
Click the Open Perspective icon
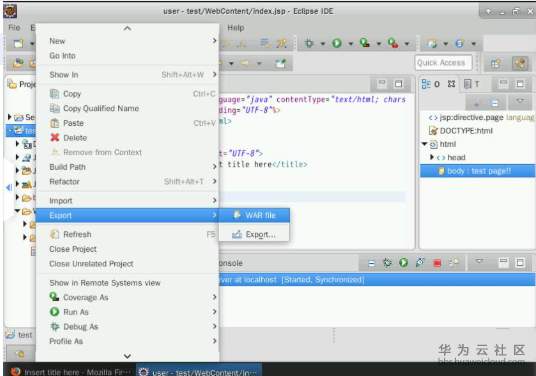click(495, 63)
